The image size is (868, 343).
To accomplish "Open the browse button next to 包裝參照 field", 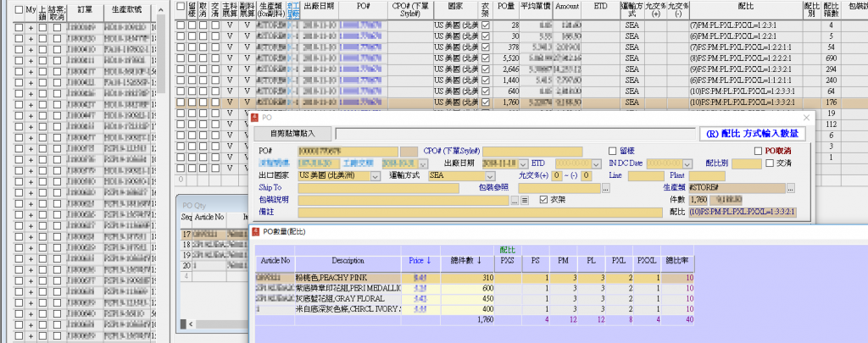I will pyautogui.click(x=605, y=188).
